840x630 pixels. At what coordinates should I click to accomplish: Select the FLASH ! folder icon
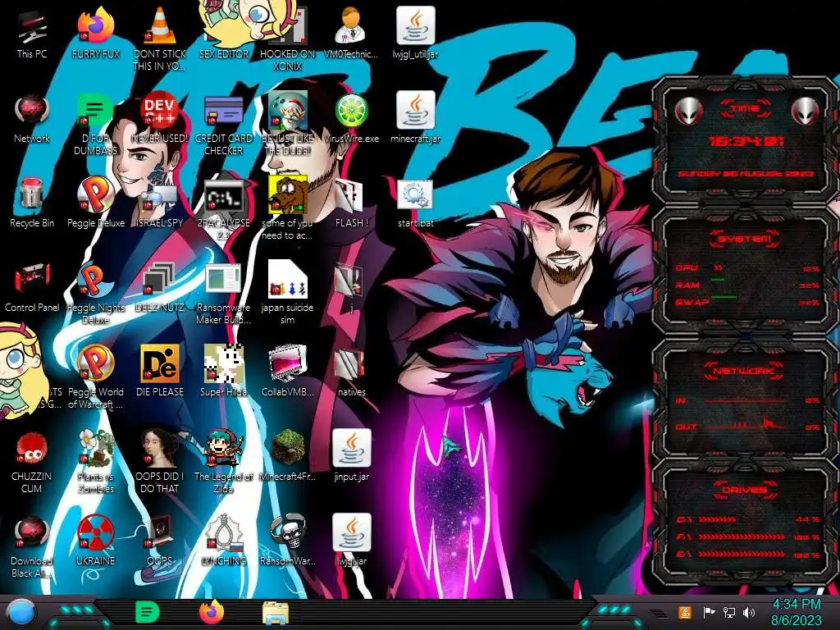pos(351,203)
